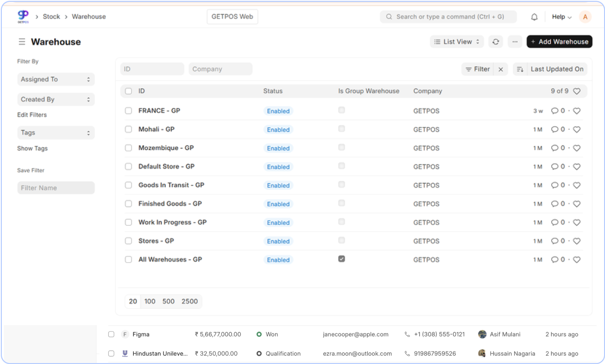
Task: Tick the Figma row checkbox
Action: tap(111, 334)
